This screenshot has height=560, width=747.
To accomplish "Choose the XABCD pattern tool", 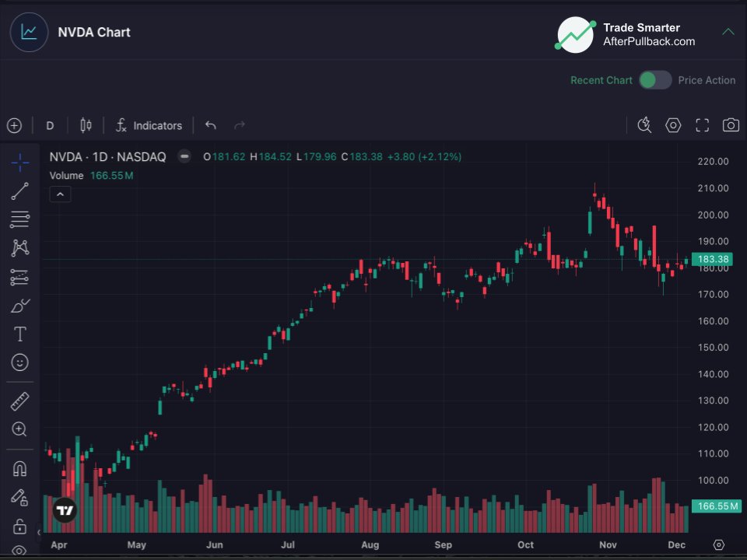I will [20, 248].
